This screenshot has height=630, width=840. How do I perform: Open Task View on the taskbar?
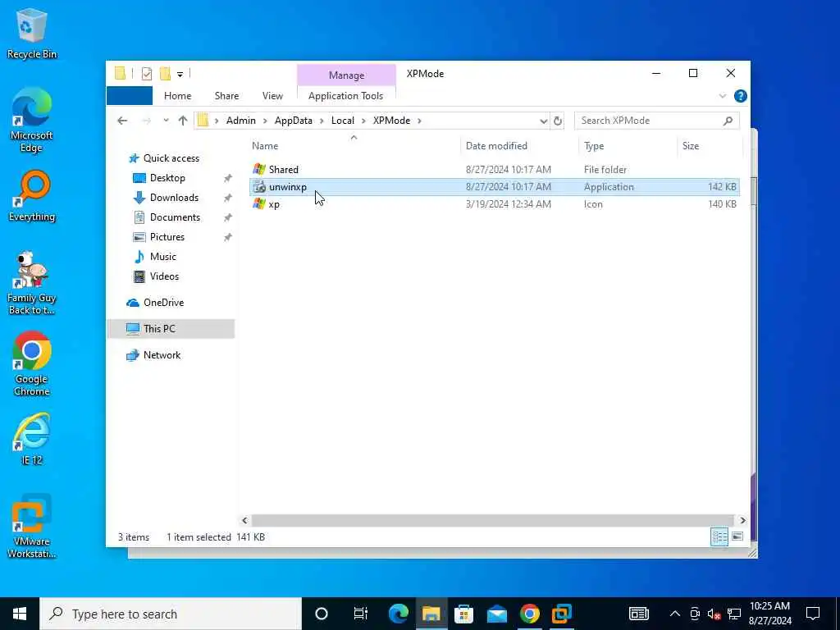point(361,614)
